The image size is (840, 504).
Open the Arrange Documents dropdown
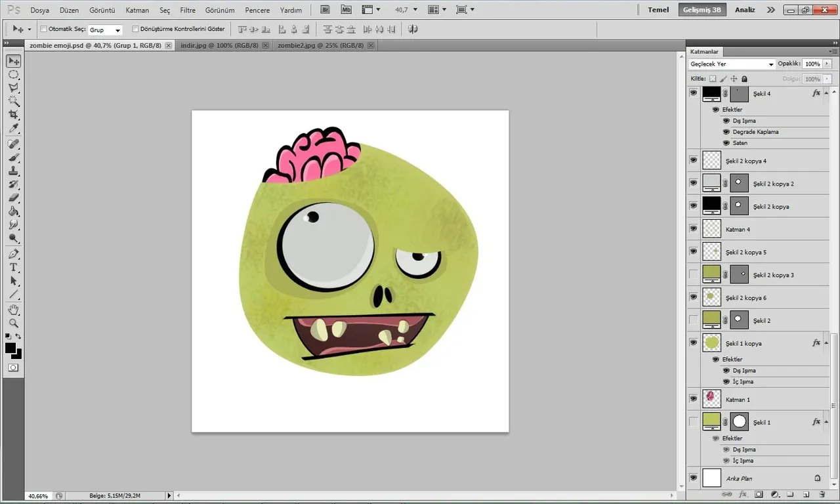coord(437,10)
